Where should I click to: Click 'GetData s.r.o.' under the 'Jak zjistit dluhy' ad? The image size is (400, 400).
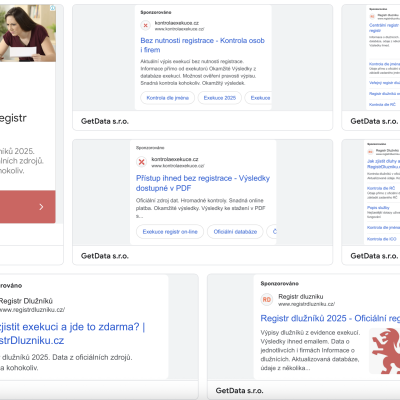pos(374,256)
